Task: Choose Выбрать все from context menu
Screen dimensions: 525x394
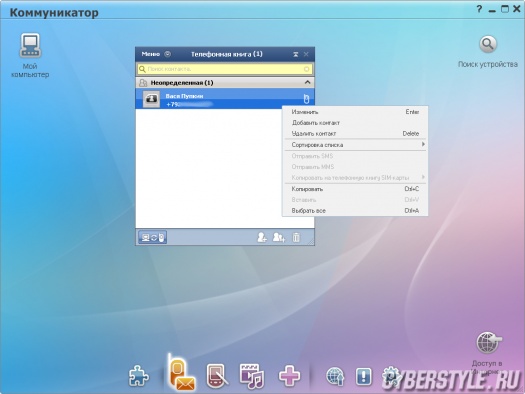Action: click(355, 211)
